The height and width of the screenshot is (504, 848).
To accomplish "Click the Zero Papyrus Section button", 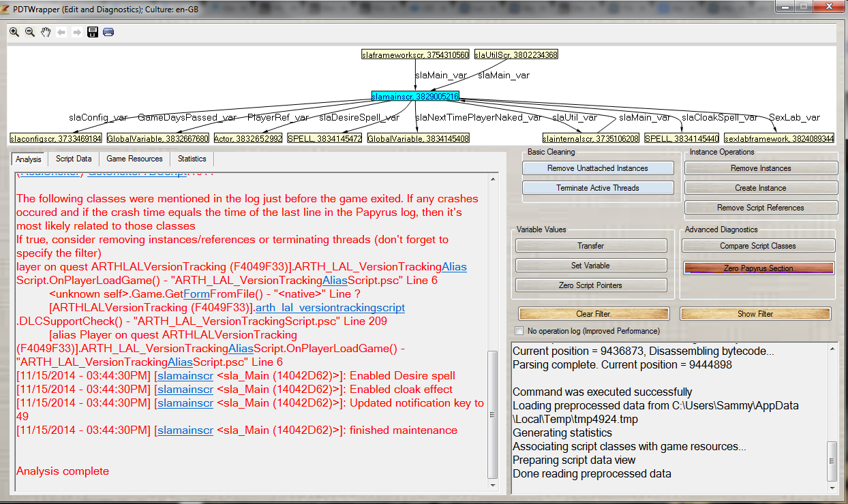I will [x=758, y=268].
